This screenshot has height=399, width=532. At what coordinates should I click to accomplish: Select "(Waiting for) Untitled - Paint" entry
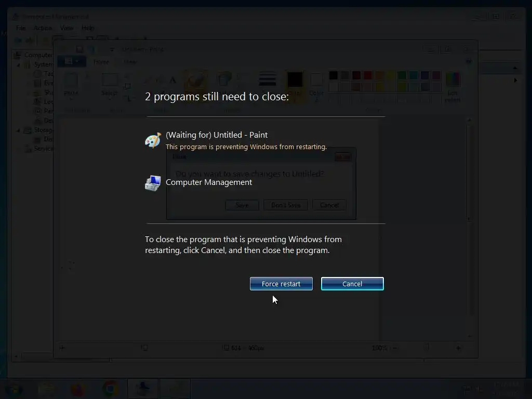coord(217,135)
